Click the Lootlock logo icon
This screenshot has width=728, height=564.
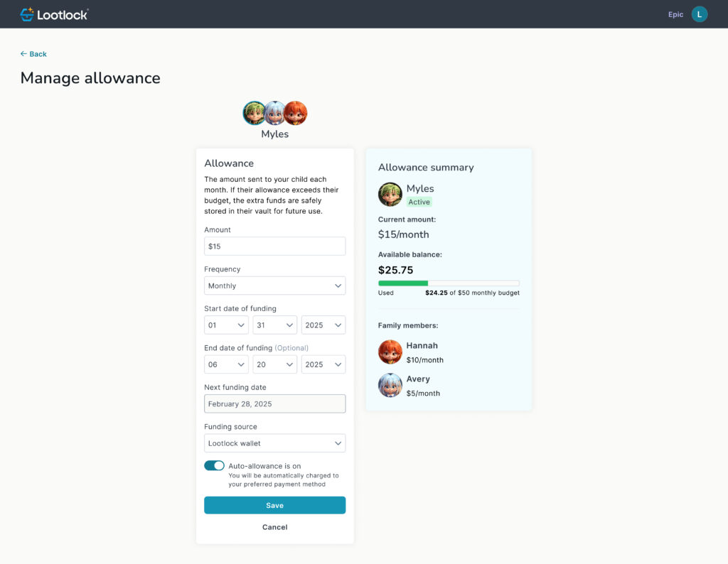[x=27, y=14]
